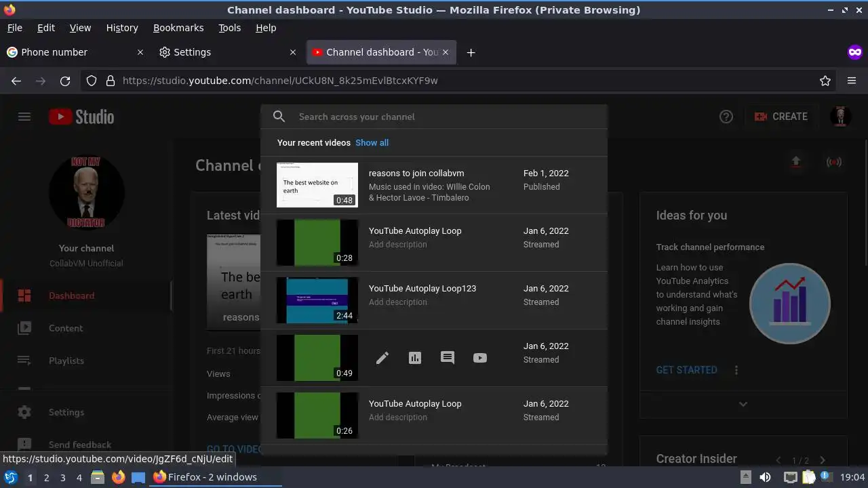Click GET STARTED in Ideas for you
Viewport: 868px width, 488px height.
[686, 369]
